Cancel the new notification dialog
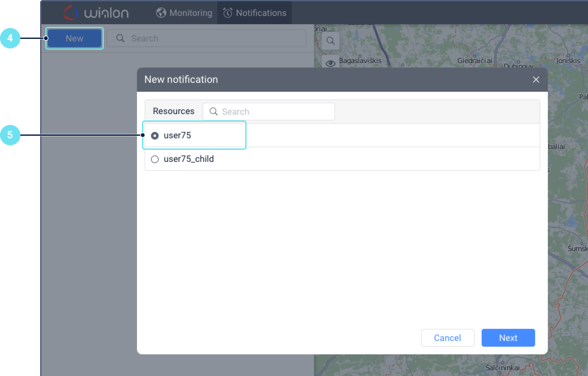Viewport: 588px width, 376px height. (447, 338)
